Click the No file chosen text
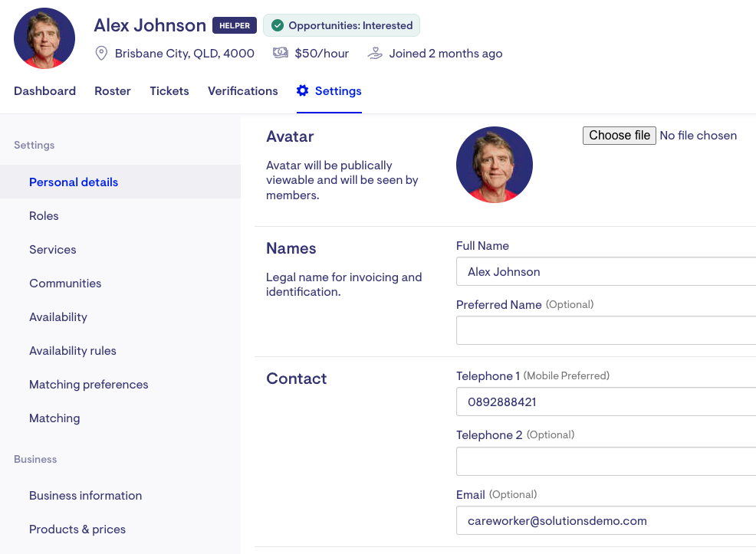The image size is (756, 554). (x=698, y=136)
